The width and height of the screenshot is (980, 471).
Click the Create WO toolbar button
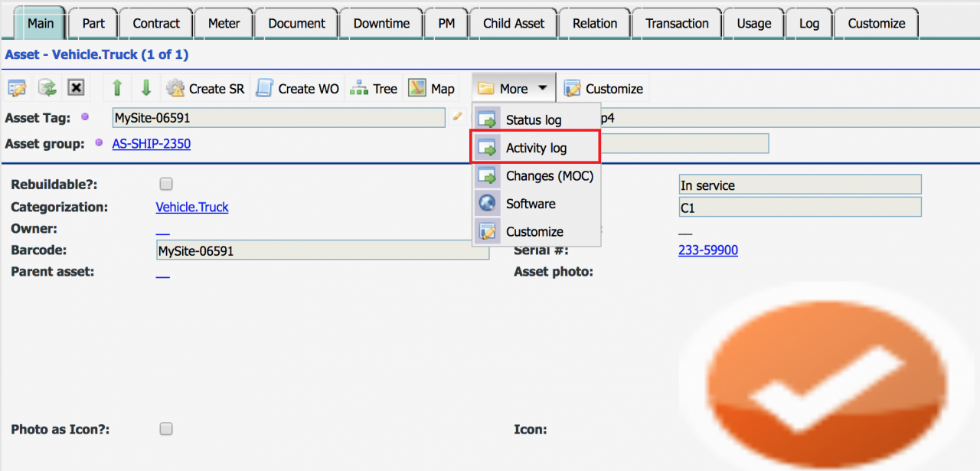coord(297,89)
